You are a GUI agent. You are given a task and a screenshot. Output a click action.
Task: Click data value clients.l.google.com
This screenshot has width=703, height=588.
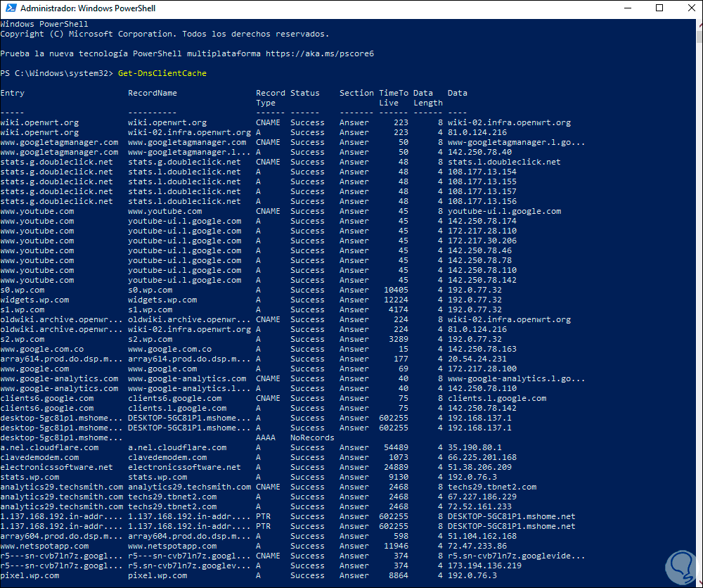click(497, 398)
